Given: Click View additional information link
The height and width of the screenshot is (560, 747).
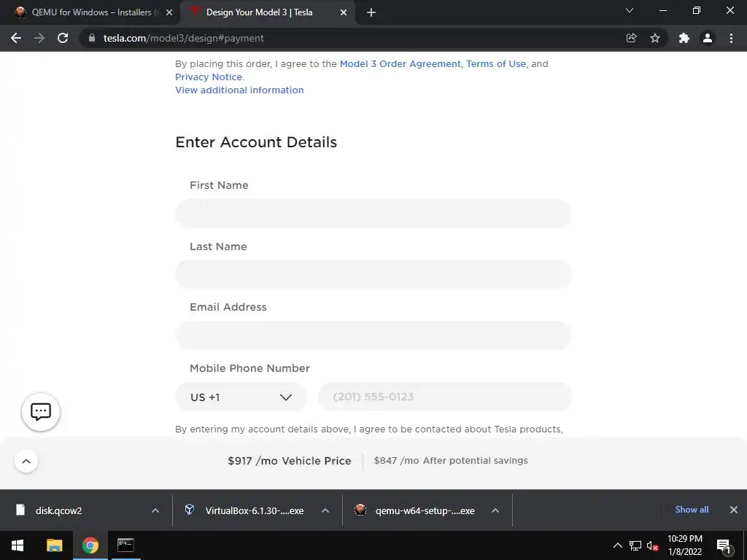Looking at the screenshot, I should point(239,90).
